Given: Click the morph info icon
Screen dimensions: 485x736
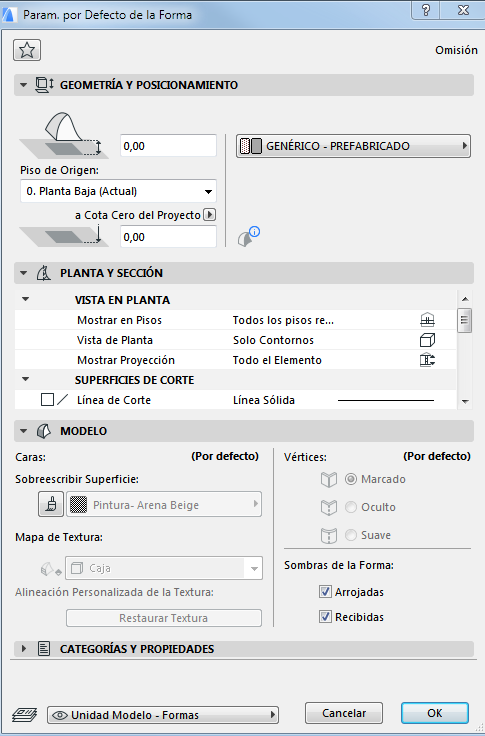Looking at the screenshot, I should [248, 237].
